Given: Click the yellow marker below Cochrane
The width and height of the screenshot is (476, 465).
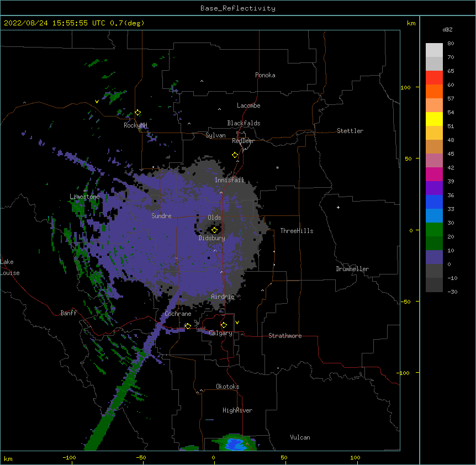Looking at the screenshot, I should 188,326.
